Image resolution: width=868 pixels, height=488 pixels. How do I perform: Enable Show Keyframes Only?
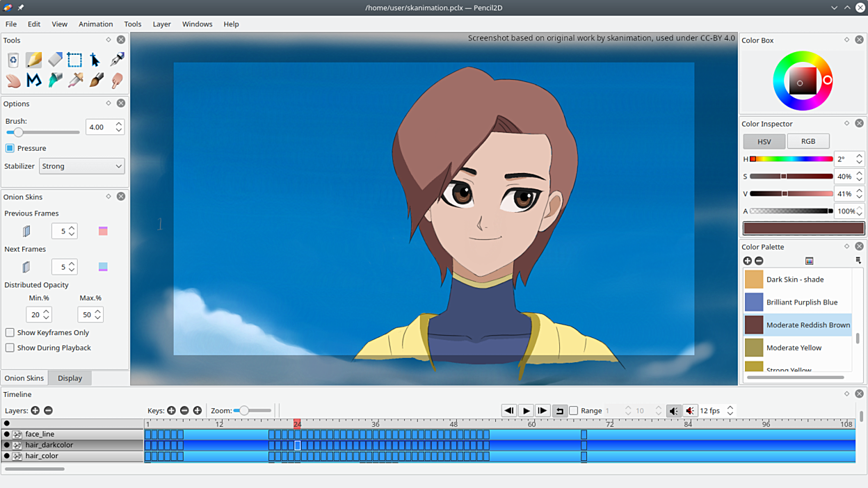click(10, 333)
